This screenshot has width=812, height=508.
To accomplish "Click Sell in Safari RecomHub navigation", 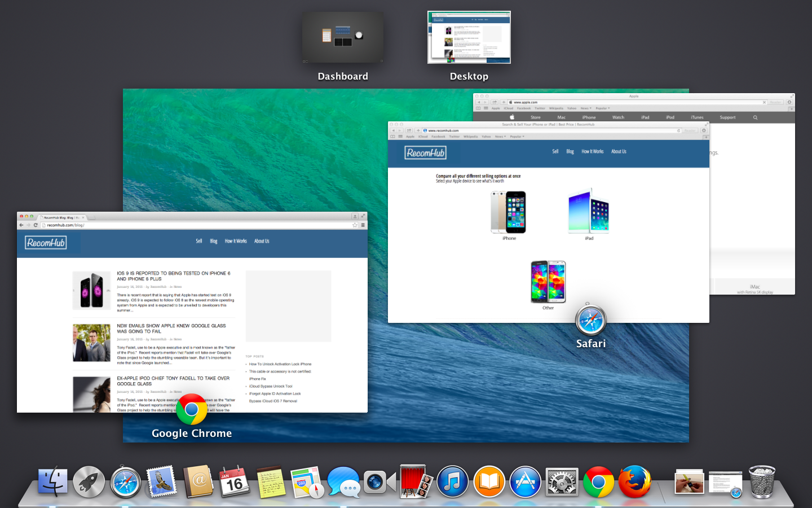I will click(x=555, y=151).
